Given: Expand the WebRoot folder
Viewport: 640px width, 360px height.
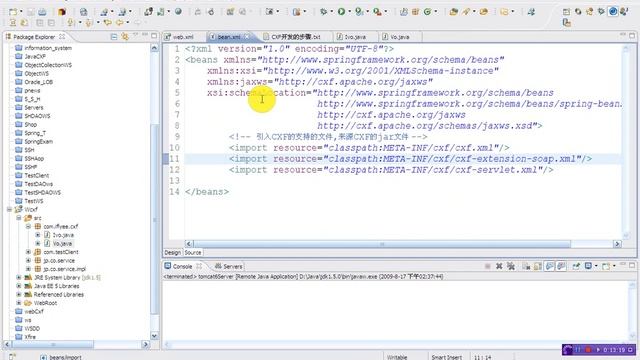Looking at the screenshot, I should tap(19, 303).
